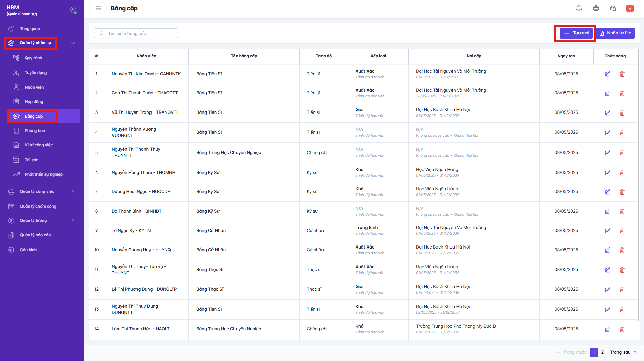Viewport: 644px width, 361px height.
Task: Toggle the hamburger sidebar menu icon
Action: click(x=98, y=8)
